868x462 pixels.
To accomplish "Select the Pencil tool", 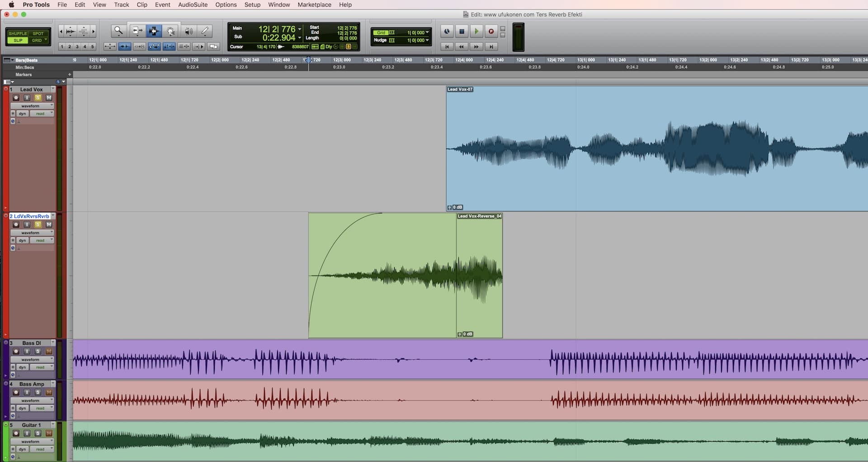I will 205,31.
